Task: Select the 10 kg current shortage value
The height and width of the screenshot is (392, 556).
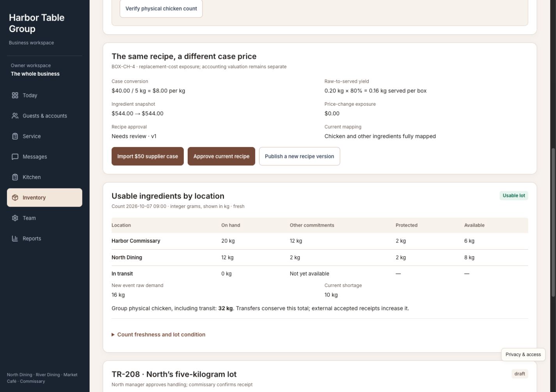Action: [x=331, y=295]
